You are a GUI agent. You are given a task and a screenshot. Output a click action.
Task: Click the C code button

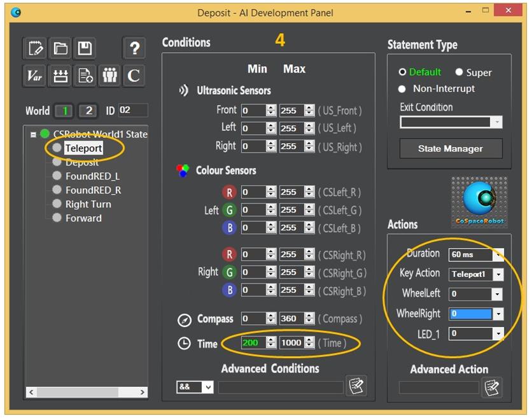coord(134,76)
